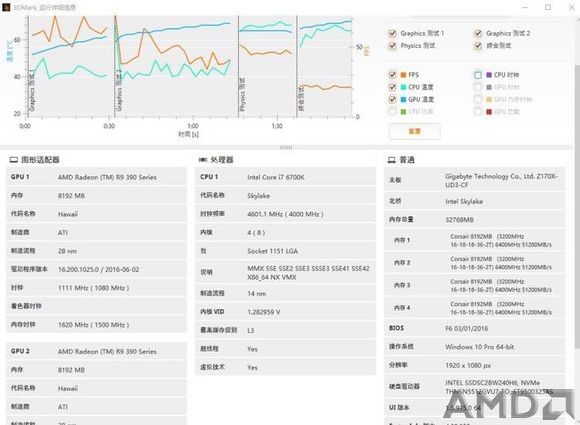This screenshot has height=425, width=580.
Task: Click the purple CPU 时钟 legend square
Action: tap(489, 75)
